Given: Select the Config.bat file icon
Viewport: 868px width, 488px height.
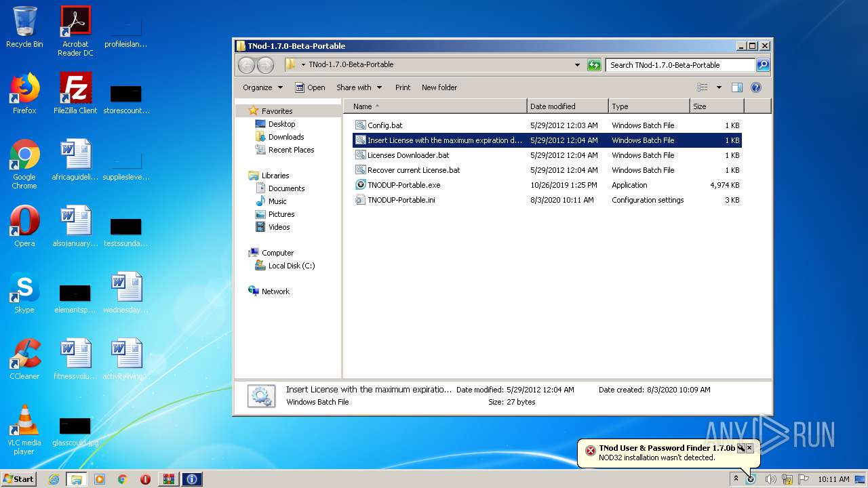Looking at the screenshot, I should 361,125.
